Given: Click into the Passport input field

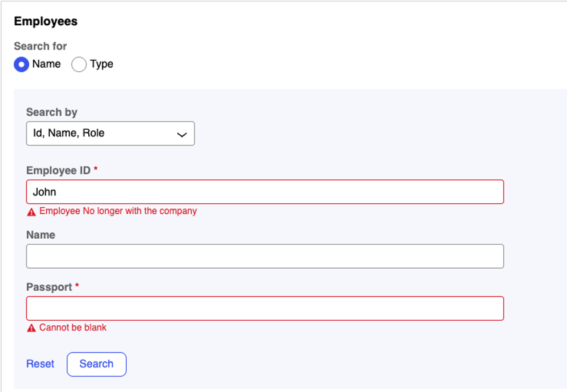Looking at the screenshot, I should [x=265, y=308].
